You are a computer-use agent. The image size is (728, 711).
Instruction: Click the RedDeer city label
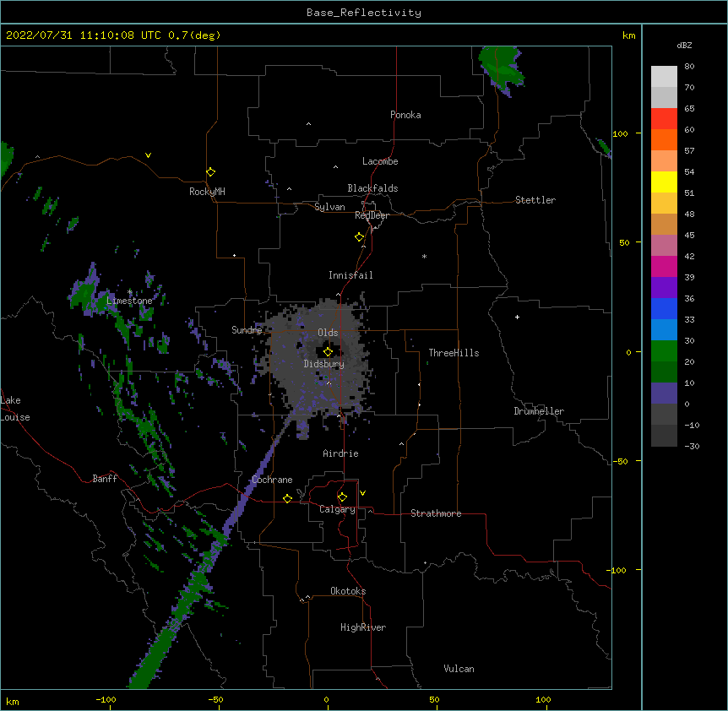pos(372,215)
